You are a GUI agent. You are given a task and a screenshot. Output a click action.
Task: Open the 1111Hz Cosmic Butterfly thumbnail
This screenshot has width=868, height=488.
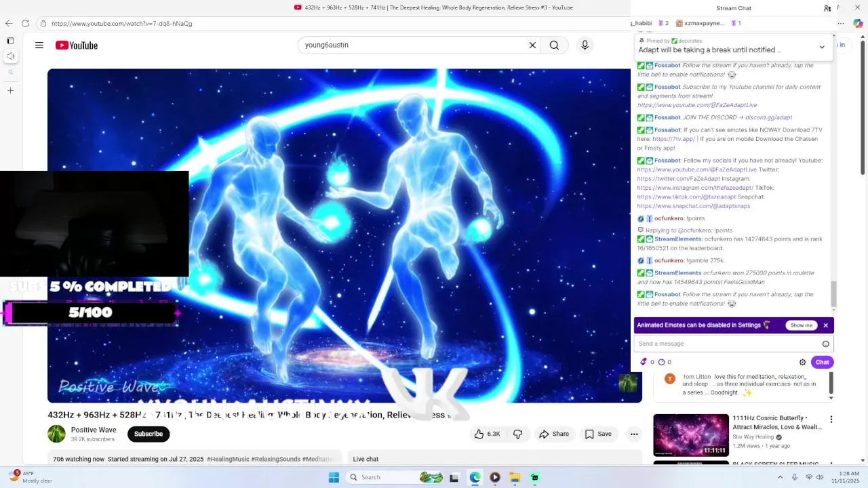691,435
